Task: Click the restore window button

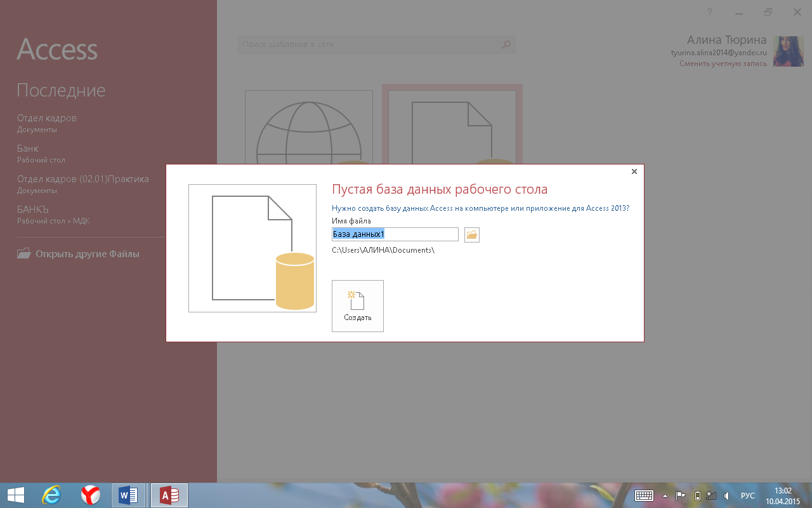Action: 768,12
